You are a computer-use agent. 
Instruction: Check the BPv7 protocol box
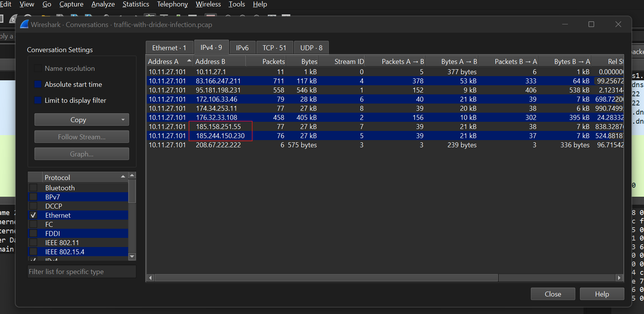click(x=33, y=197)
